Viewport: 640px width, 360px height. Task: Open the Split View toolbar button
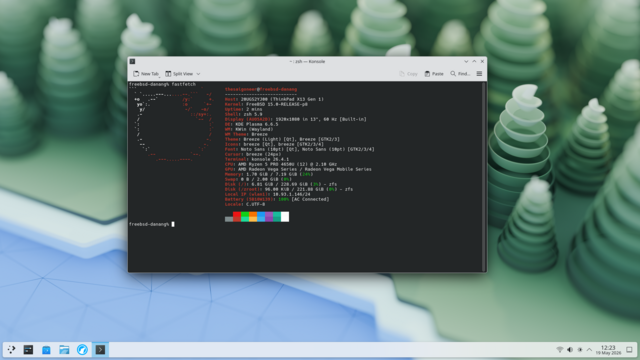pos(179,74)
